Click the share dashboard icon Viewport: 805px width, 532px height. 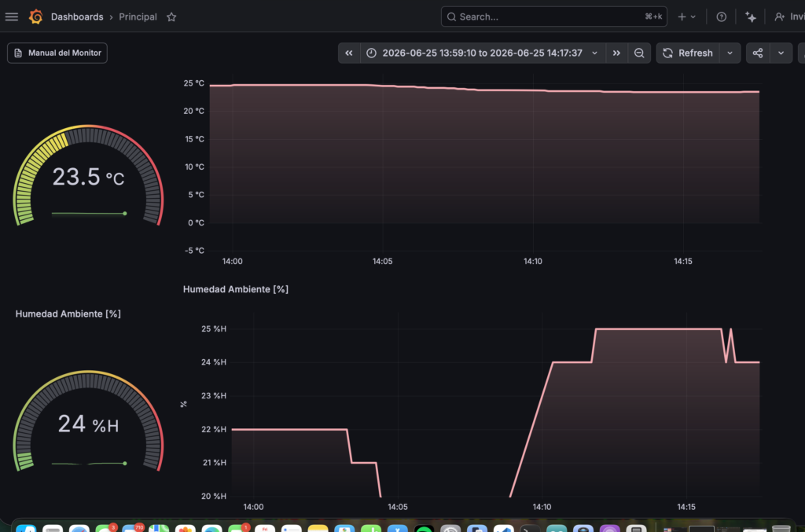click(757, 53)
